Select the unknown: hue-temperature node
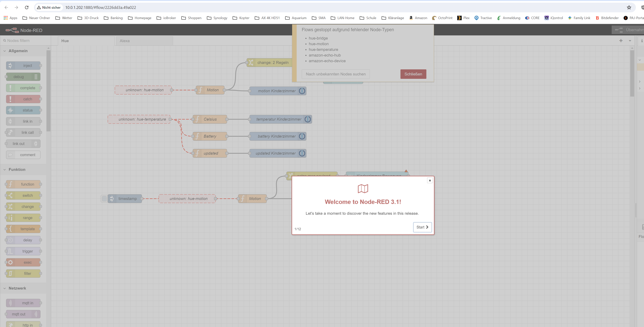This screenshot has width=644, height=327. click(139, 119)
